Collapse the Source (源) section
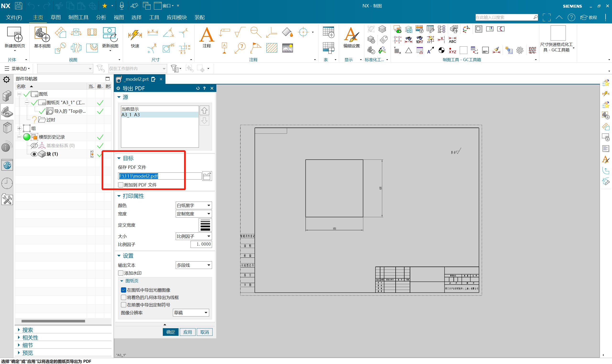Viewport: 612px width, 364px height. [119, 97]
